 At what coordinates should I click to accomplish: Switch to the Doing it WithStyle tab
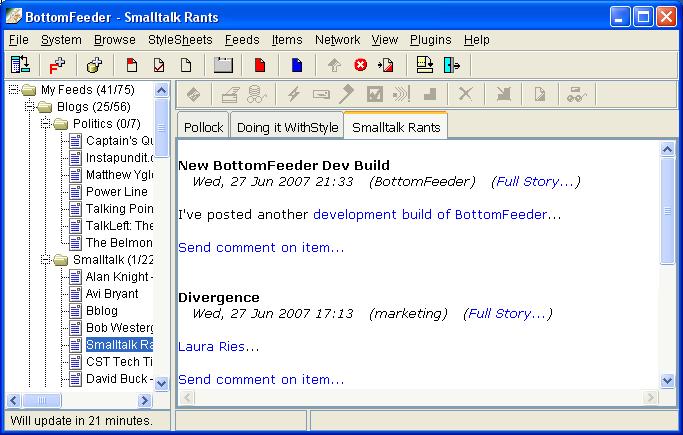287,127
